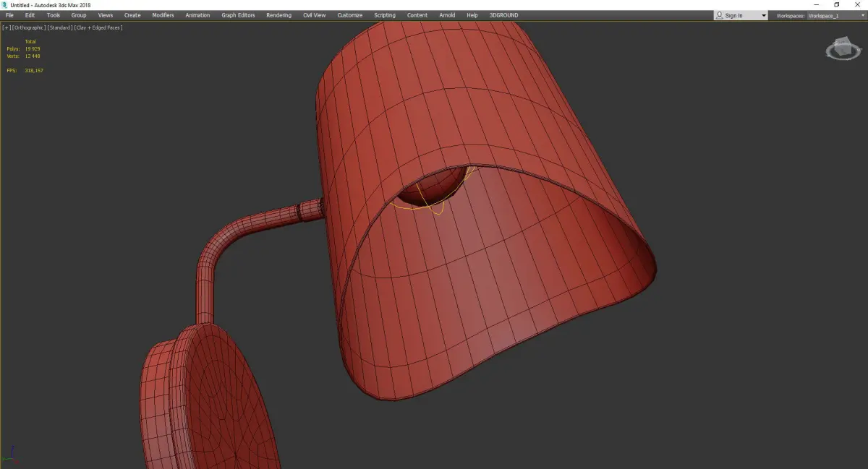Open the 3DGROUND menu
Viewport: 868px width, 469px height.
coord(503,15)
